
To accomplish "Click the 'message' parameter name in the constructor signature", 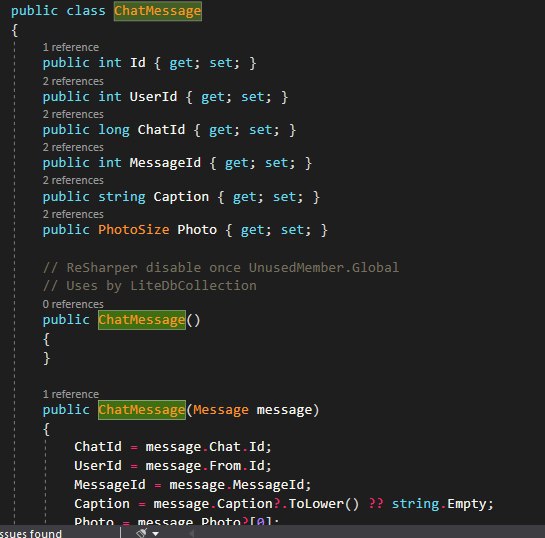I will point(284,410).
